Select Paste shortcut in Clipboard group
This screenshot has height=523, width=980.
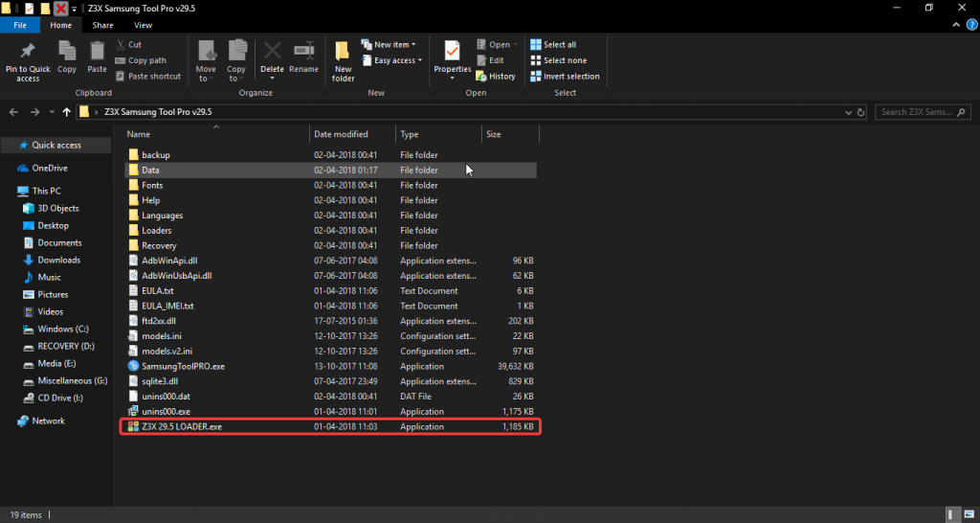click(x=148, y=77)
